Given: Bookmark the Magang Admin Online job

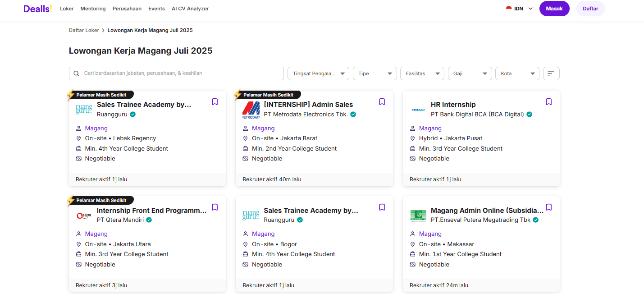Looking at the screenshot, I should pyautogui.click(x=549, y=207).
